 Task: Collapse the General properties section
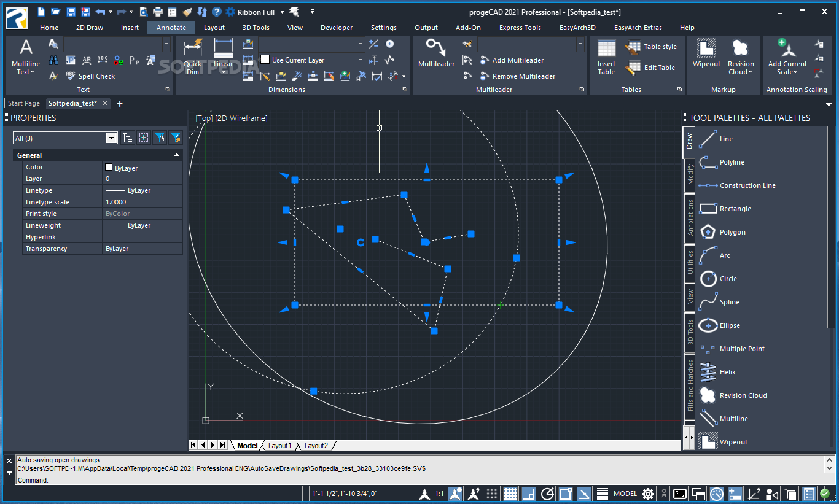click(x=177, y=155)
